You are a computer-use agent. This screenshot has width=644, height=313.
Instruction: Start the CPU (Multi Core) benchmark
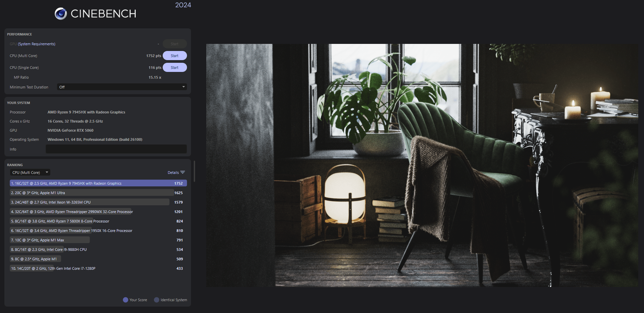pos(175,56)
